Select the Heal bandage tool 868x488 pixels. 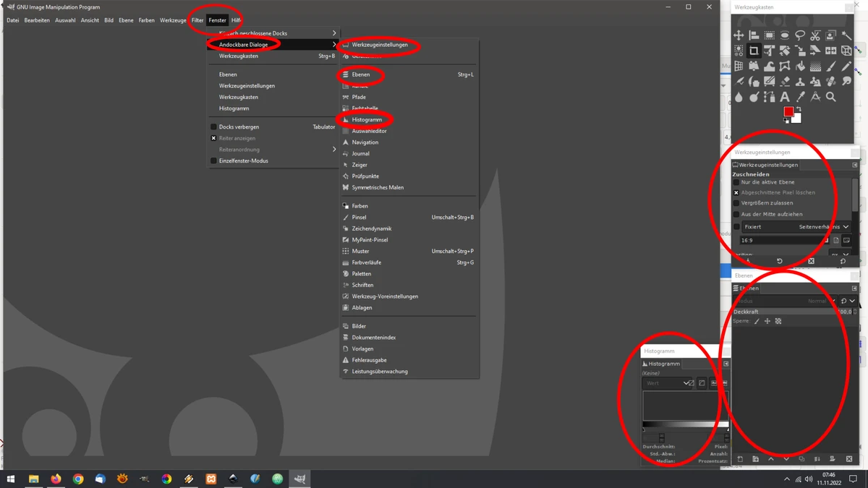pos(830,82)
